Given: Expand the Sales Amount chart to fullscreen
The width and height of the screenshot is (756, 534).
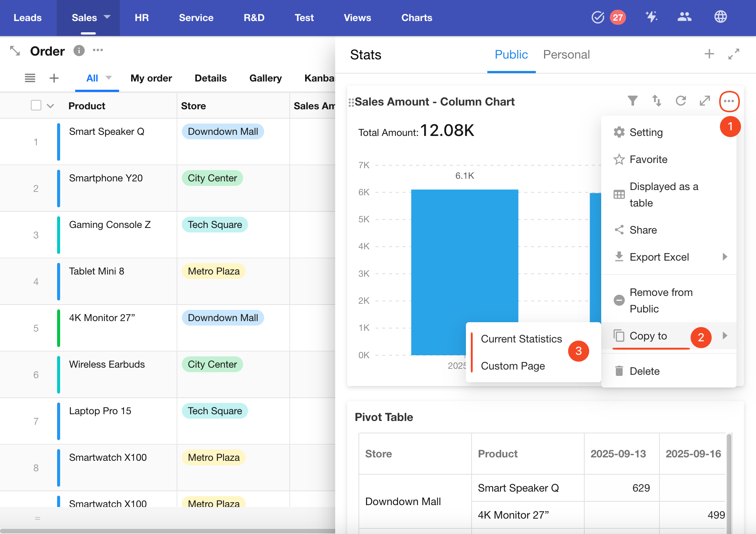Looking at the screenshot, I should pos(705,101).
